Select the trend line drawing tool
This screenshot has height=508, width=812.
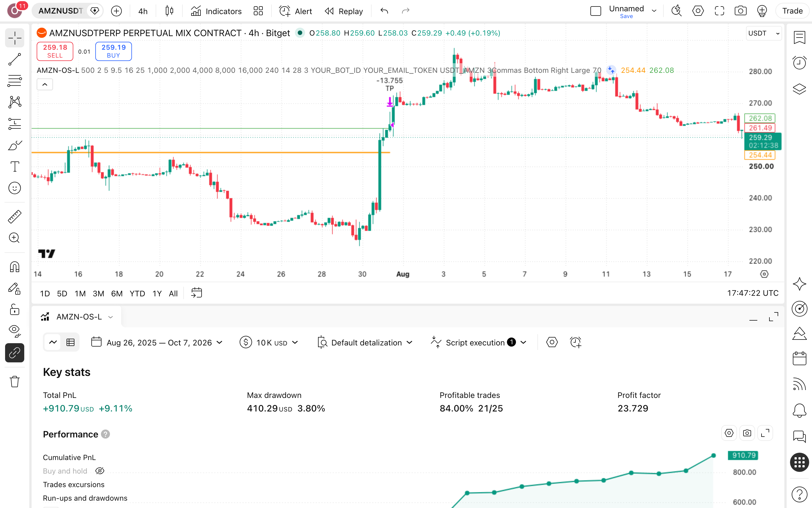tap(14, 59)
